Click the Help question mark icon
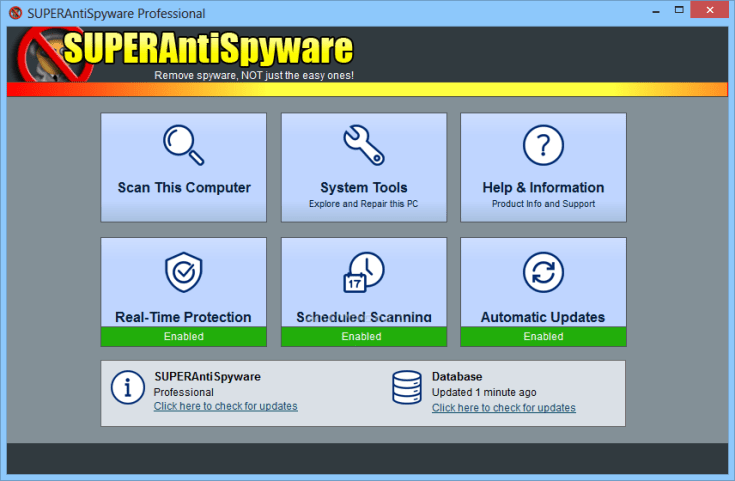The image size is (735, 481). (x=543, y=145)
